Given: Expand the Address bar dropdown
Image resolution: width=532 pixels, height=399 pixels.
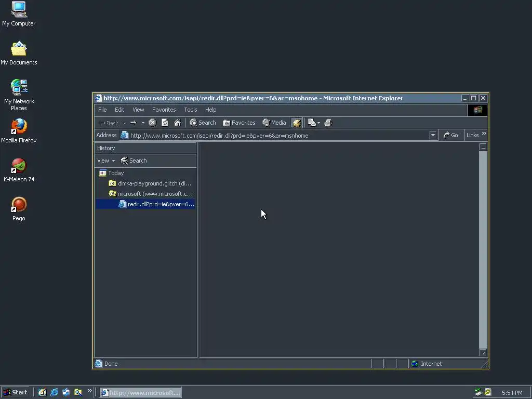Looking at the screenshot, I should [x=433, y=135].
